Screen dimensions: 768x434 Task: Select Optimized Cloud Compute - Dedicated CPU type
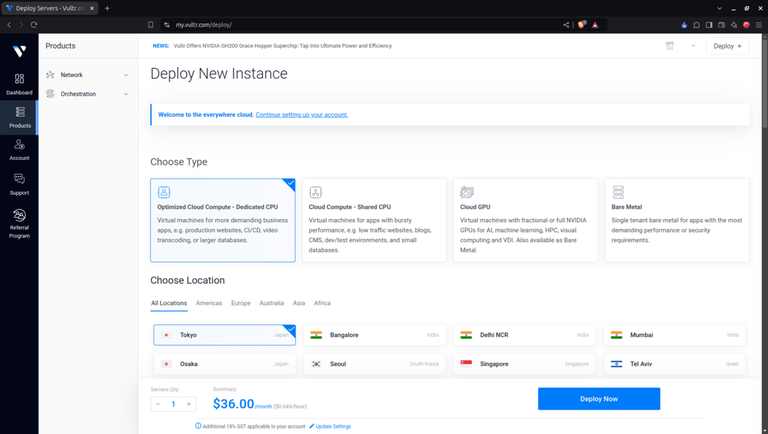223,220
